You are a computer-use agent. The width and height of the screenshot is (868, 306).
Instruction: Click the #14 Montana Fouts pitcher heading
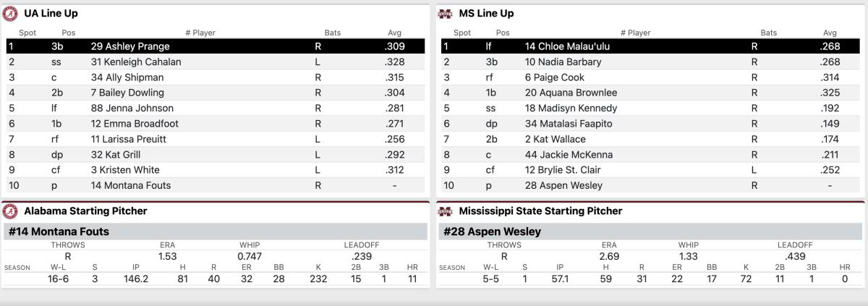pos(59,232)
